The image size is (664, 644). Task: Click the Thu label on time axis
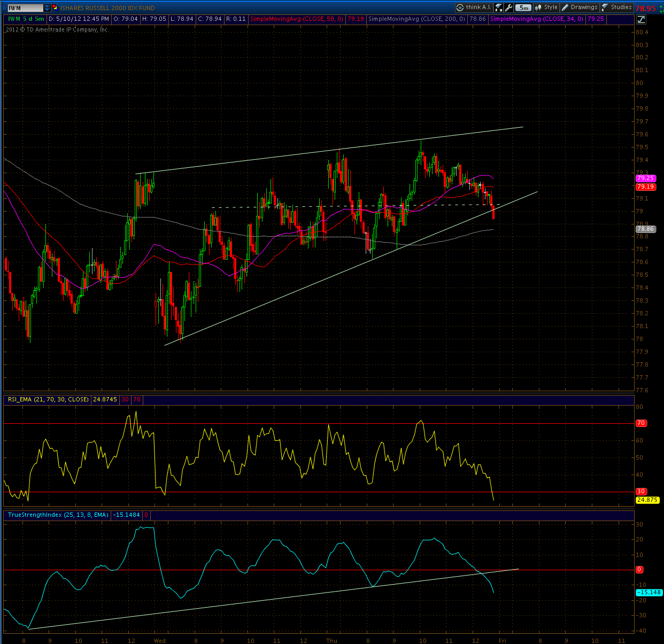coord(331,640)
